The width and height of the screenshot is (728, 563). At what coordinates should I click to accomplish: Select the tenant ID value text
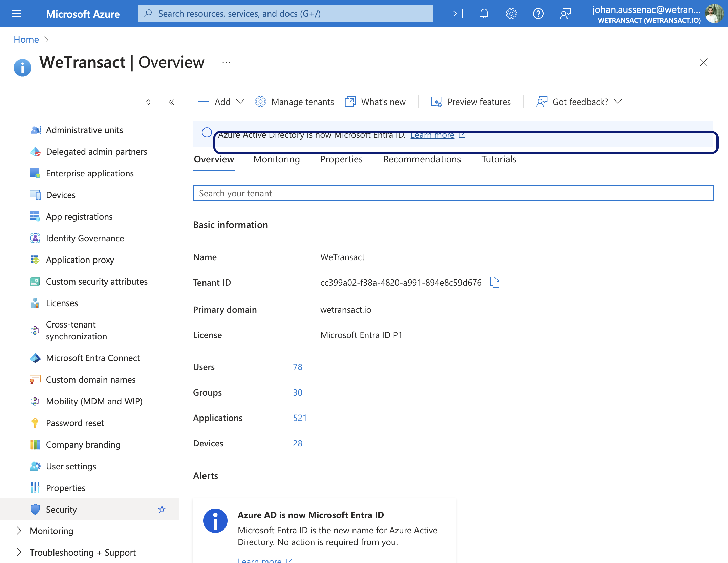[x=401, y=283]
